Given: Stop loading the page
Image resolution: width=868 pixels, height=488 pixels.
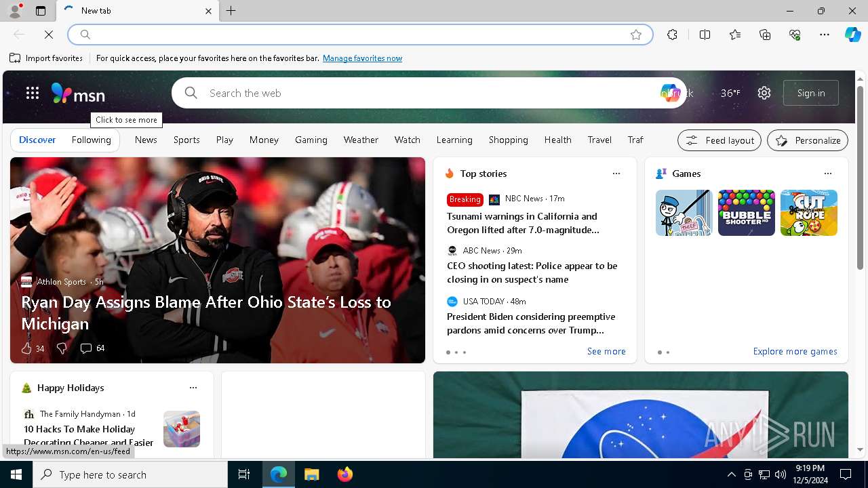Looking at the screenshot, I should [49, 34].
